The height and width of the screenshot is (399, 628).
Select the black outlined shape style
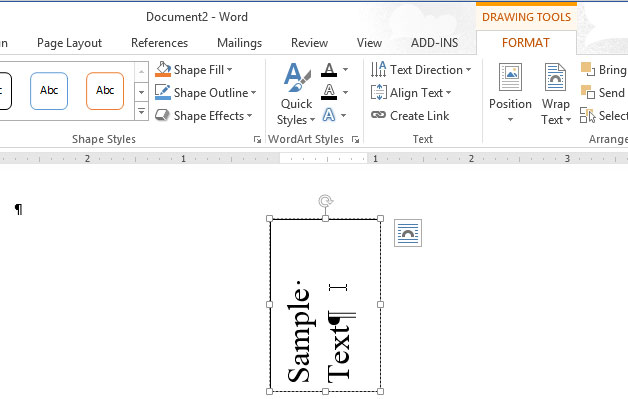(6, 91)
